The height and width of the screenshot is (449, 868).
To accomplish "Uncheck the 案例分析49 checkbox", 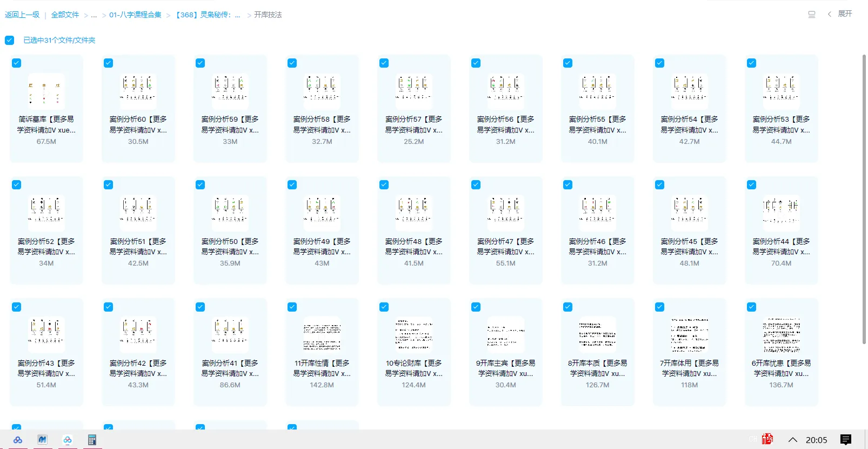I will [292, 185].
